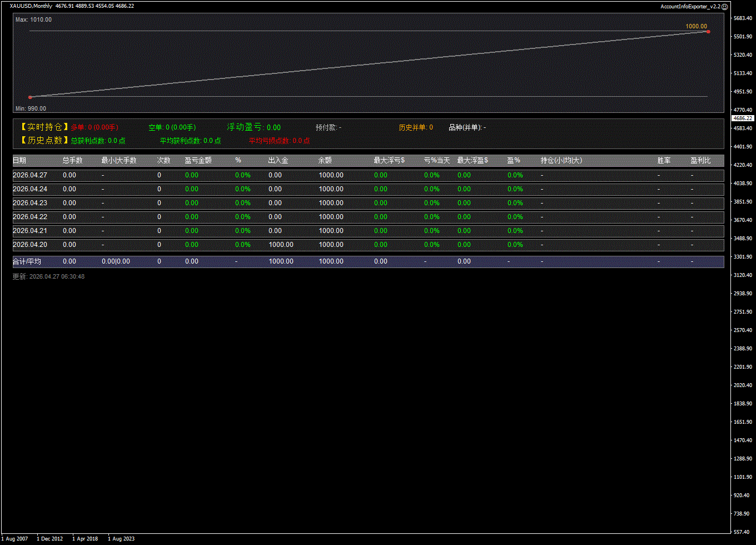Select the 盈亏金额 column header
The height and width of the screenshot is (545, 756).
[198, 161]
